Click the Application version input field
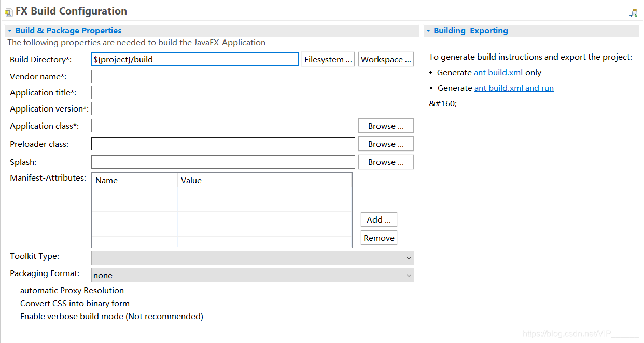Image resolution: width=644 pixels, height=343 pixels. 253,108
